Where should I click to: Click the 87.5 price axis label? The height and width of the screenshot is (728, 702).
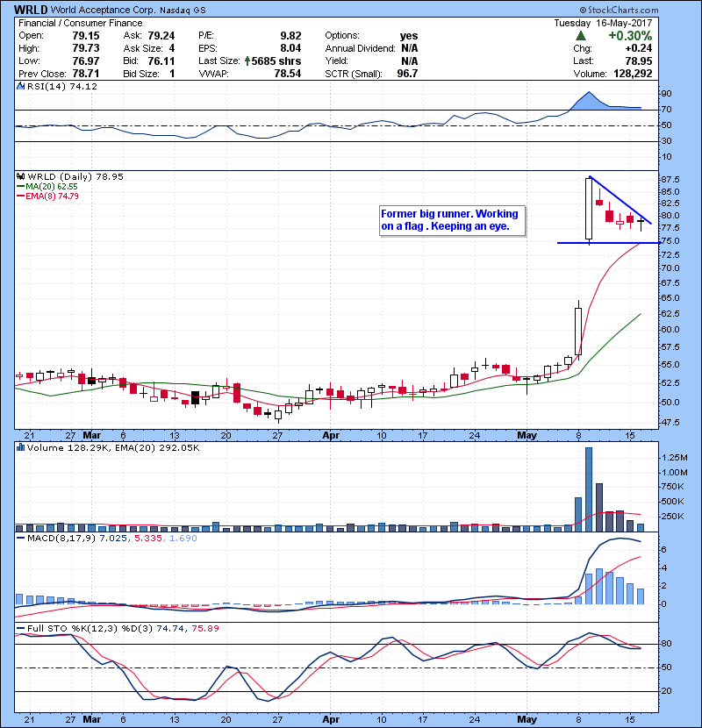(x=670, y=179)
